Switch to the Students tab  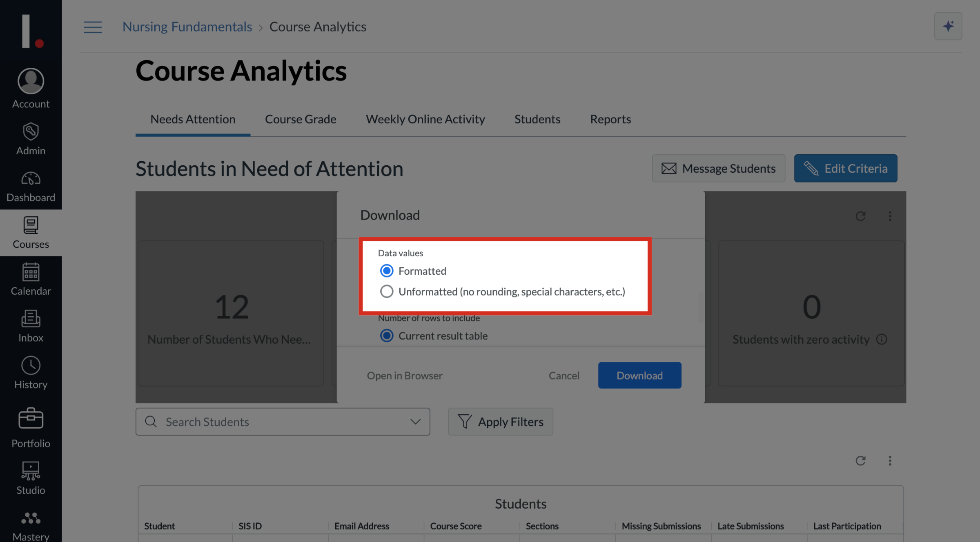pos(537,119)
